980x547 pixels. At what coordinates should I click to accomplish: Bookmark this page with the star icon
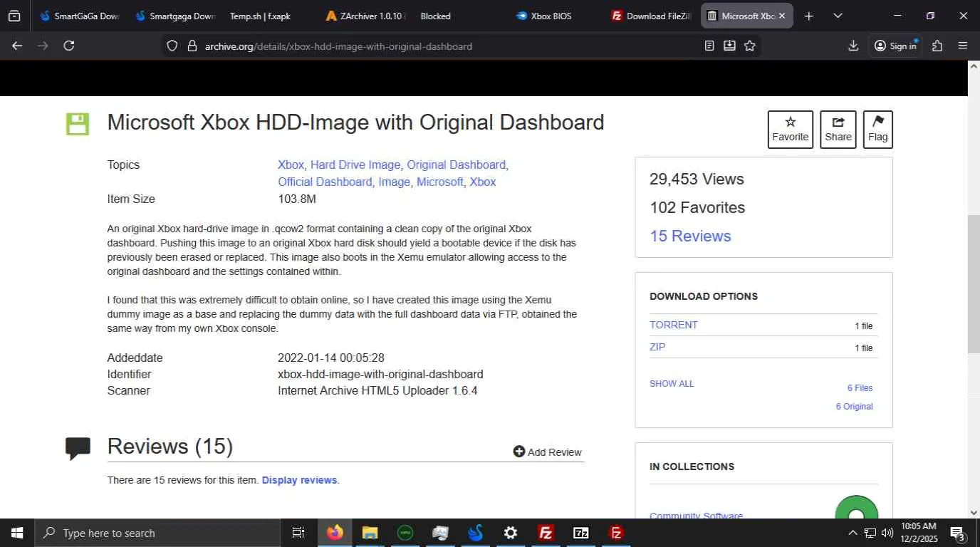click(x=749, y=46)
